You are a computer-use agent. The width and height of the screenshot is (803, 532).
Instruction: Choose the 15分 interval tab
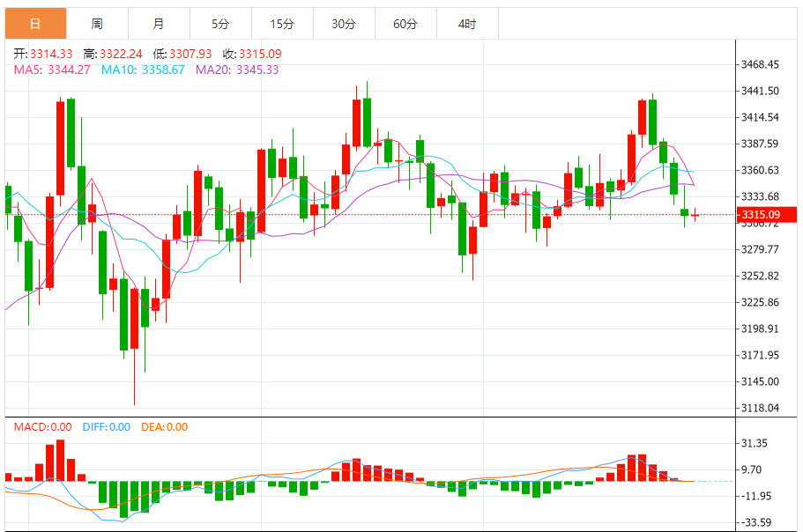pos(282,24)
